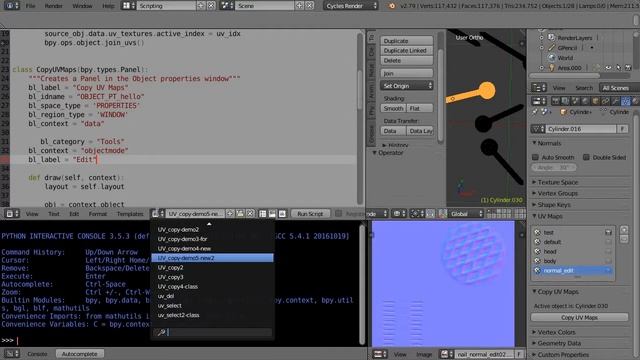
Task: Expand the Texture Space panel
Action: click(x=534, y=182)
